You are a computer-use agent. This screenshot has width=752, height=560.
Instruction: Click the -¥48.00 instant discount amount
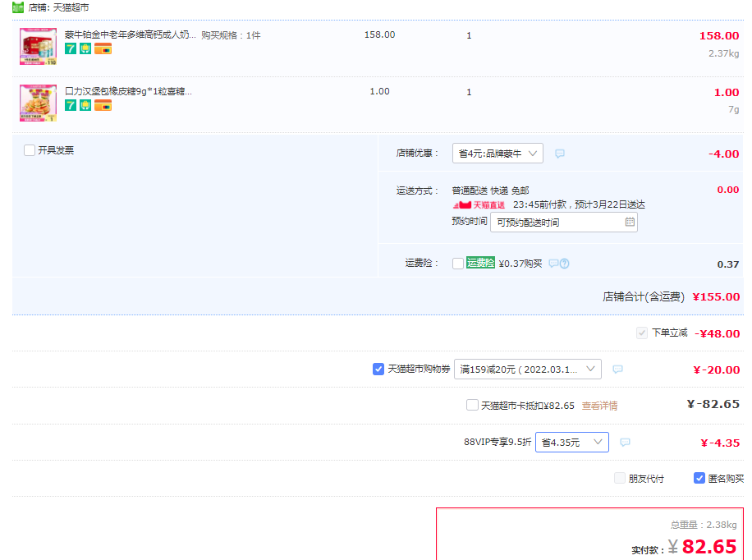coord(717,333)
